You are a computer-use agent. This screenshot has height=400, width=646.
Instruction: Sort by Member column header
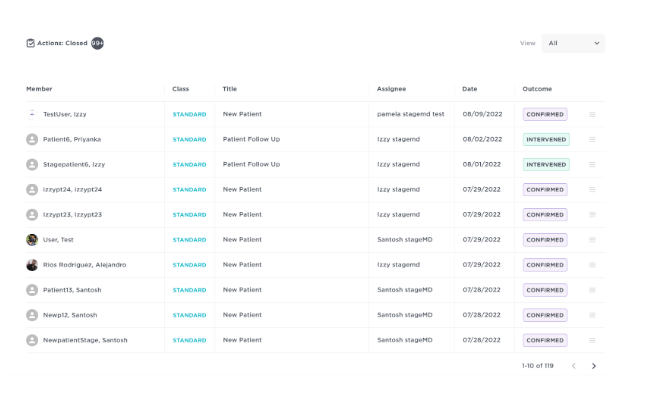[39, 89]
